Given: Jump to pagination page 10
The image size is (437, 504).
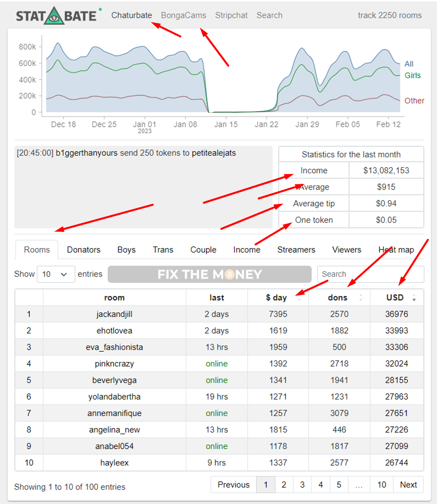Looking at the screenshot, I should (382, 485).
